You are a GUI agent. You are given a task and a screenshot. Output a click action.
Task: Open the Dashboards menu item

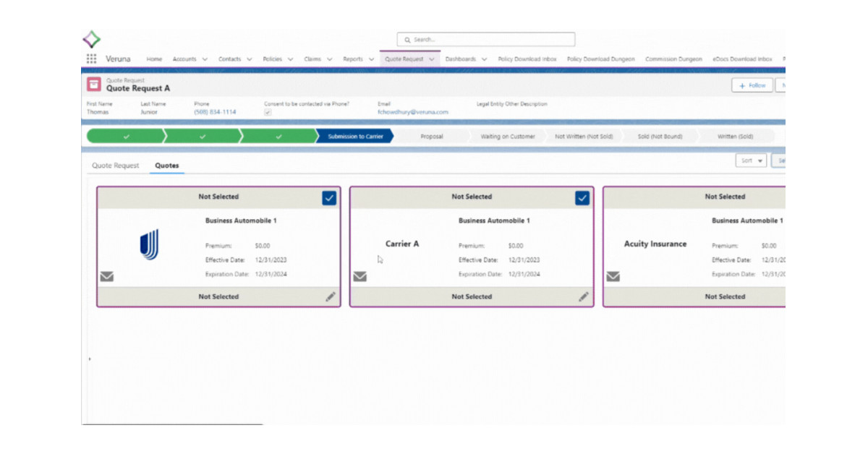coord(461,59)
